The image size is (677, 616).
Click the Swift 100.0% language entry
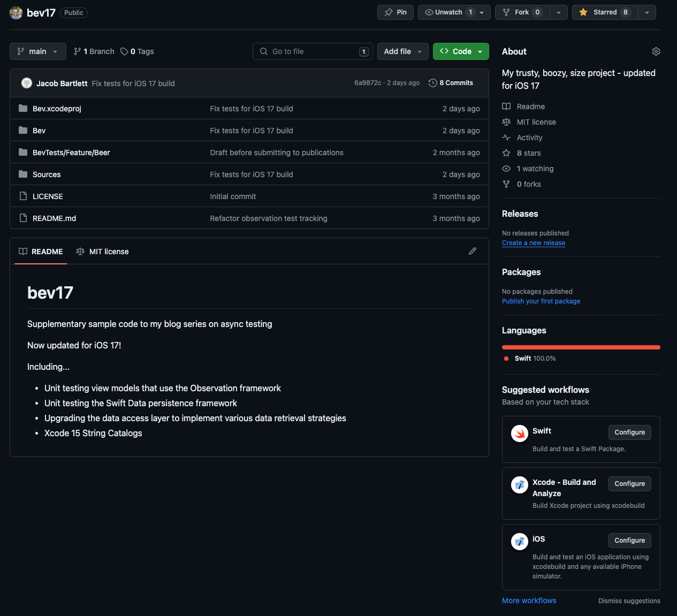tap(530, 359)
